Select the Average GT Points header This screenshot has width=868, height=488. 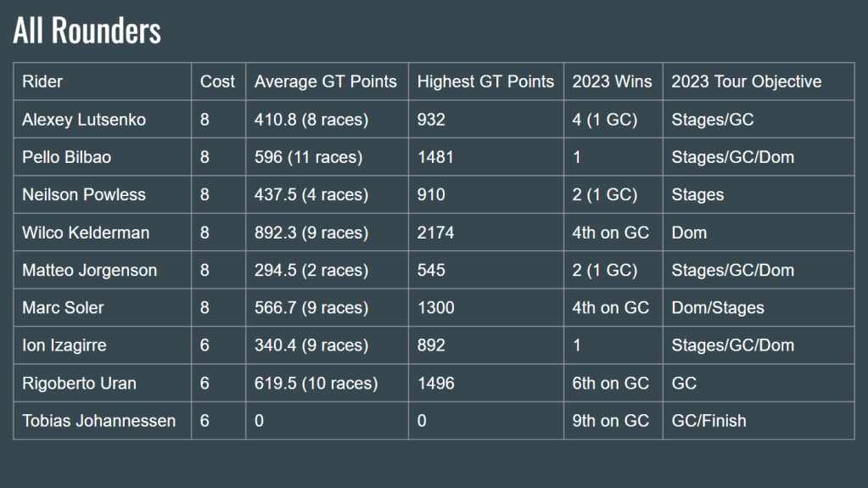point(326,81)
